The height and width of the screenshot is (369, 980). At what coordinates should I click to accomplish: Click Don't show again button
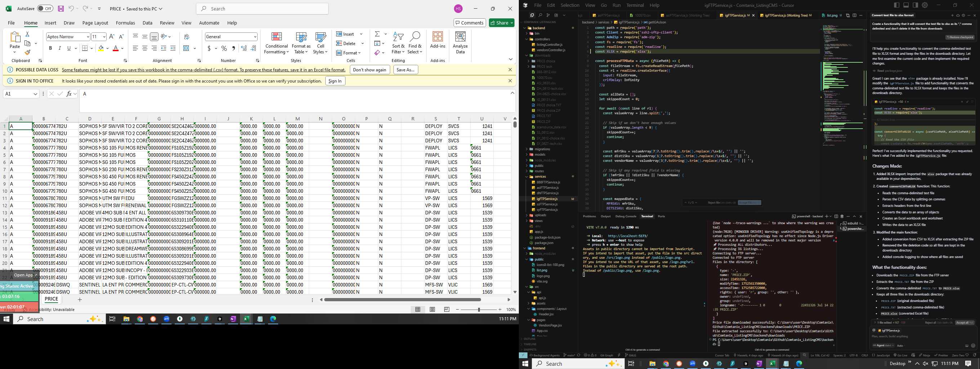click(369, 70)
